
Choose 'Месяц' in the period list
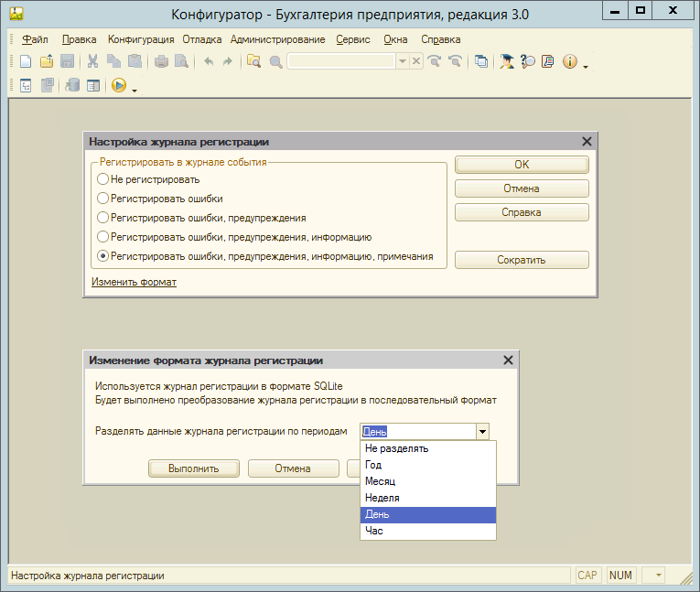pos(428,481)
